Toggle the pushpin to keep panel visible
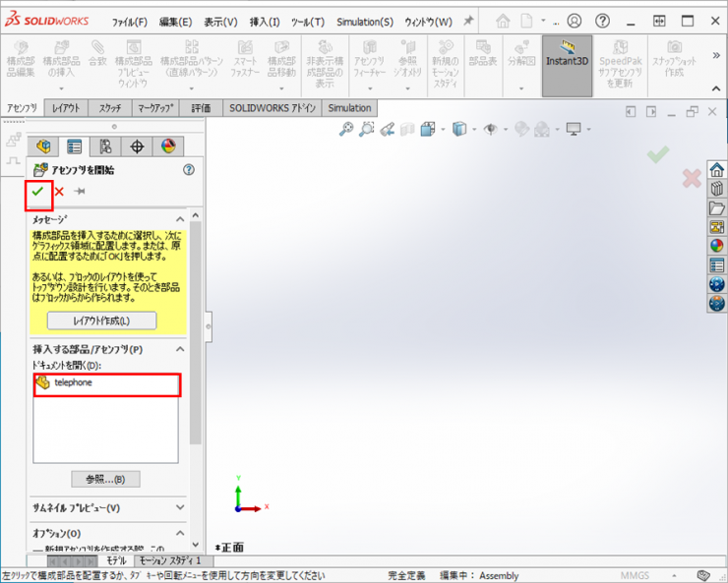The image size is (728, 583). [80, 192]
